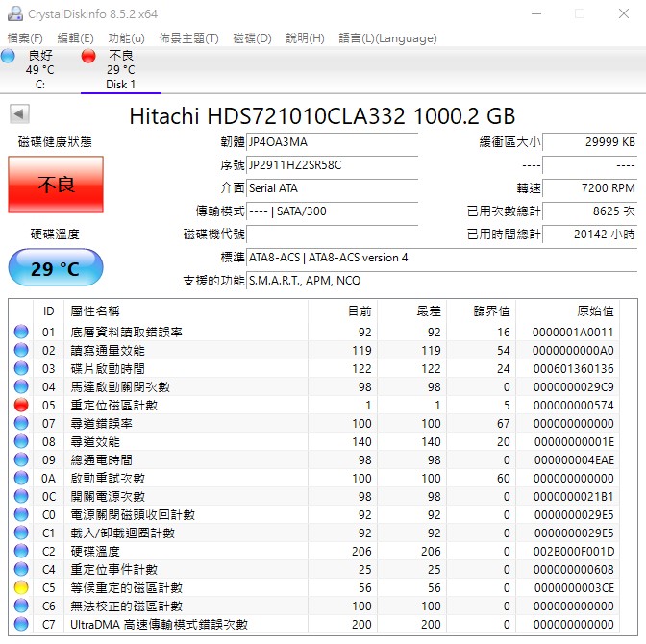The width and height of the screenshot is (646, 644).
Task: Click the 29 °C temperature button
Action: [56, 268]
